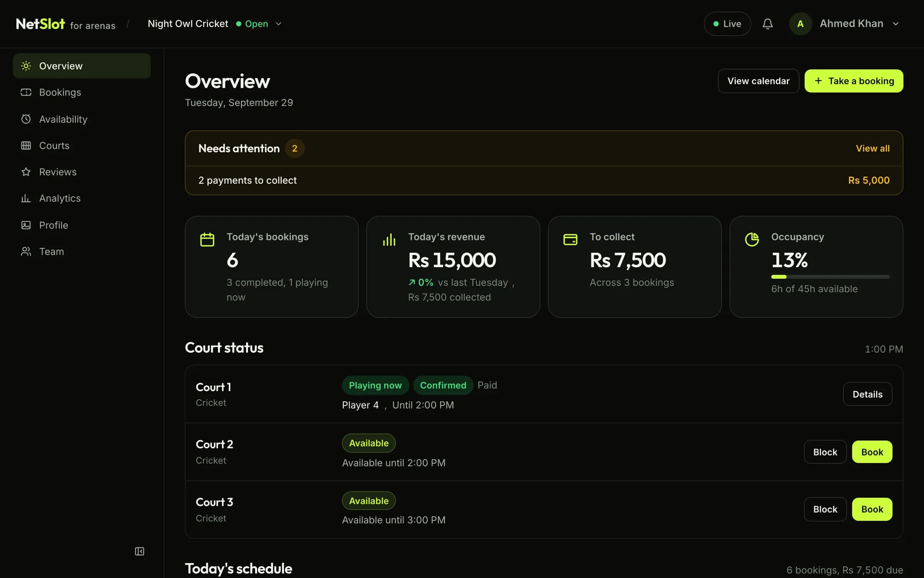Viewport: 924px width, 578px height.
Task: Click Available until 3:00 PM text
Action: pos(393,520)
